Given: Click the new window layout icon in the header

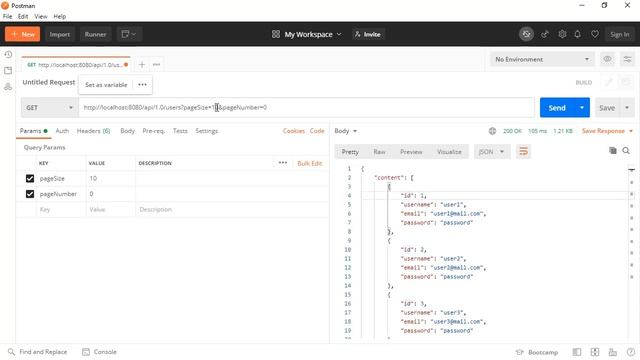Looking at the screenshot, I should [x=129, y=34].
